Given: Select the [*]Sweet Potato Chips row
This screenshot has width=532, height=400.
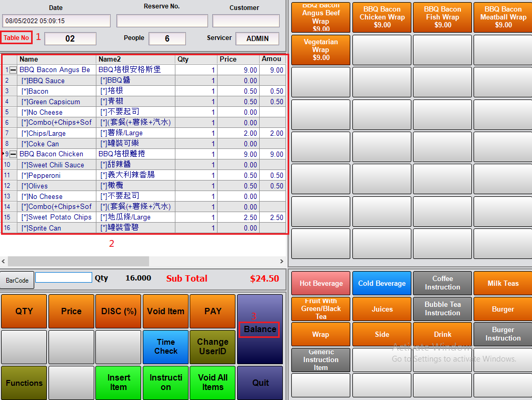Looking at the screenshot, I should click(144, 217).
